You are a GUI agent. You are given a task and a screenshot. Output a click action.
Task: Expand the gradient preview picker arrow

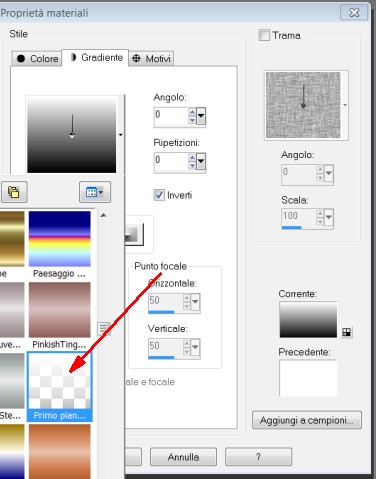coord(120,135)
